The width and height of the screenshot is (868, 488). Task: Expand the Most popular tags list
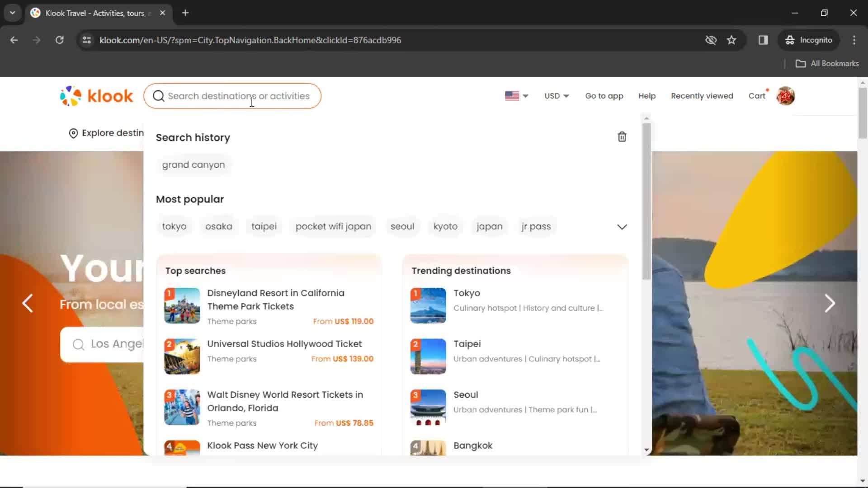[x=622, y=227]
